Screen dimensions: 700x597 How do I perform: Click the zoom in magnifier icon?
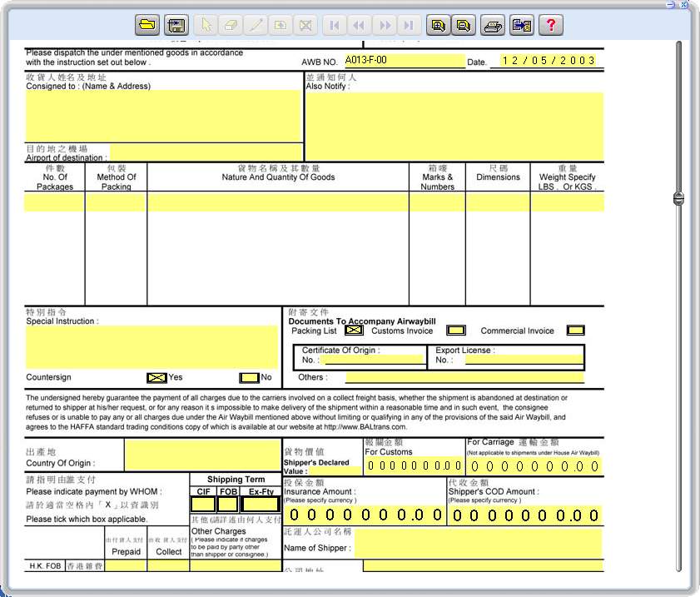pos(437,25)
